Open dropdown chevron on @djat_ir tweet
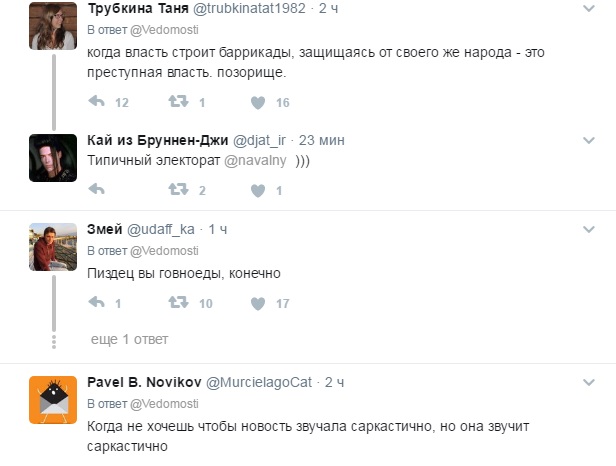 tap(589, 140)
